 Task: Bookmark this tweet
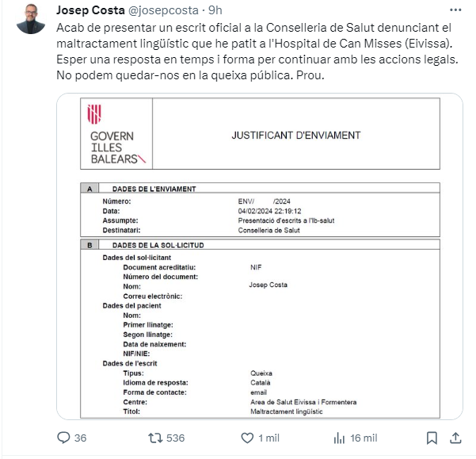(432, 438)
